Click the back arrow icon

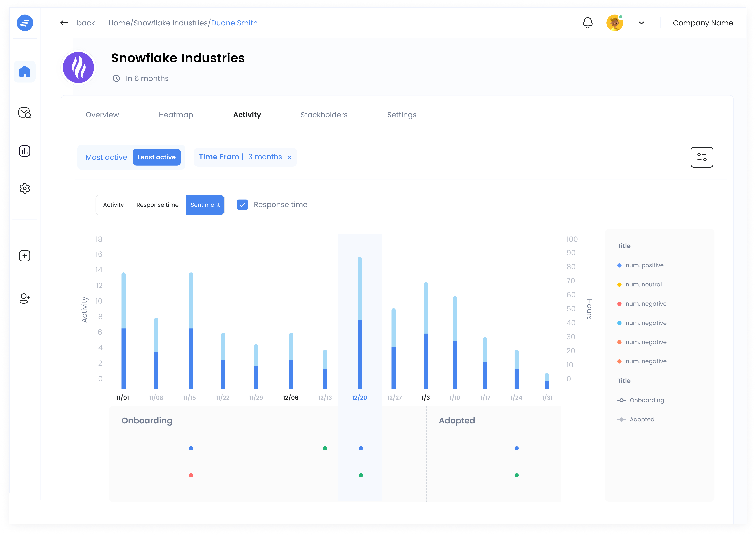coord(64,23)
